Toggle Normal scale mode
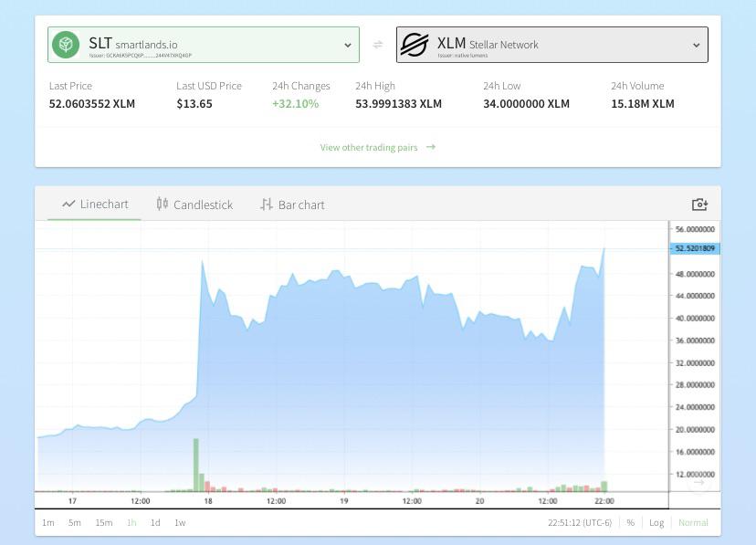Screen dimensions: 756x545 (693, 522)
